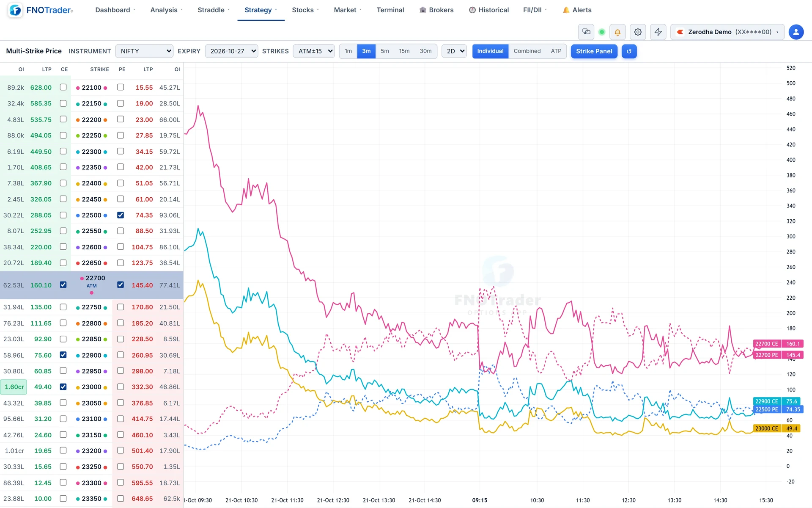This screenshot has height=508, width=812.
Task: Select the 5m timeframe
Action: click(385, 51)
